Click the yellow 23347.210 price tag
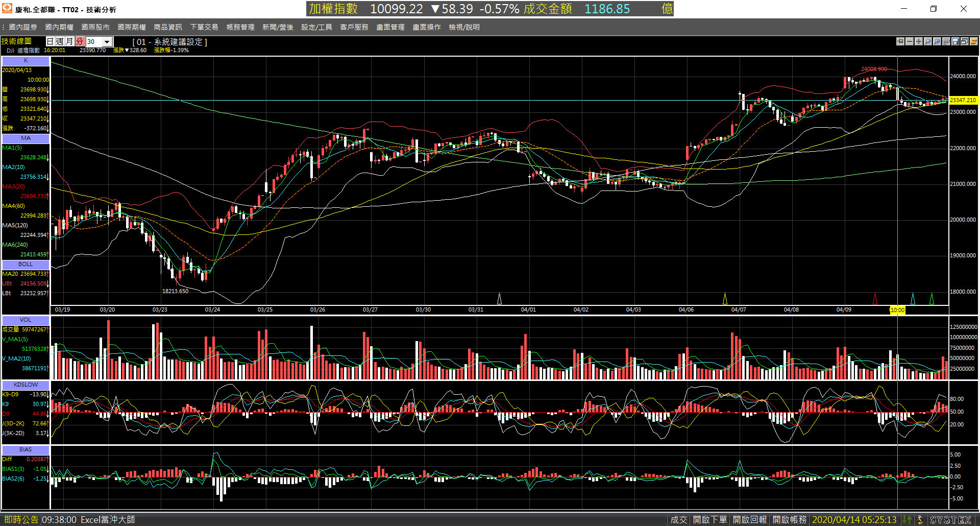 tap(963, 100)
